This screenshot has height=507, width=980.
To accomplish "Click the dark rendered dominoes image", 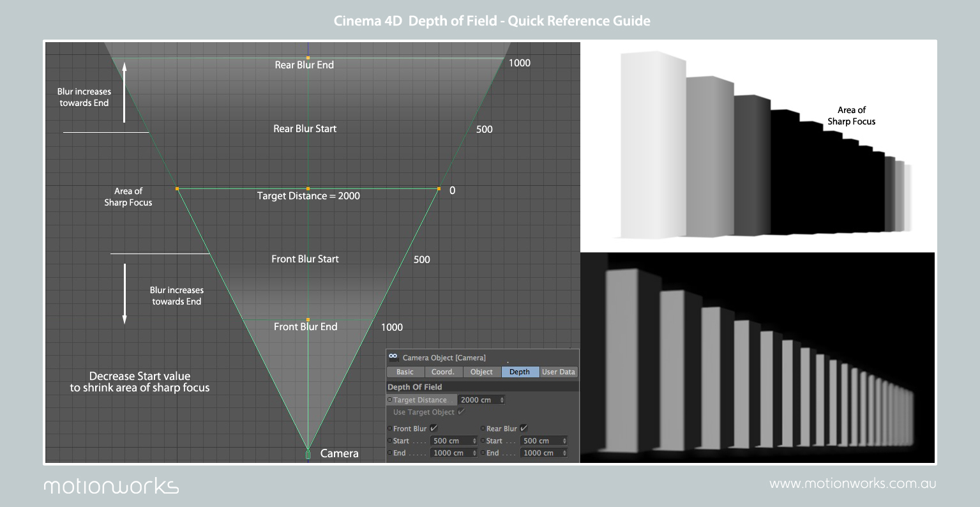I will (758, 358).
